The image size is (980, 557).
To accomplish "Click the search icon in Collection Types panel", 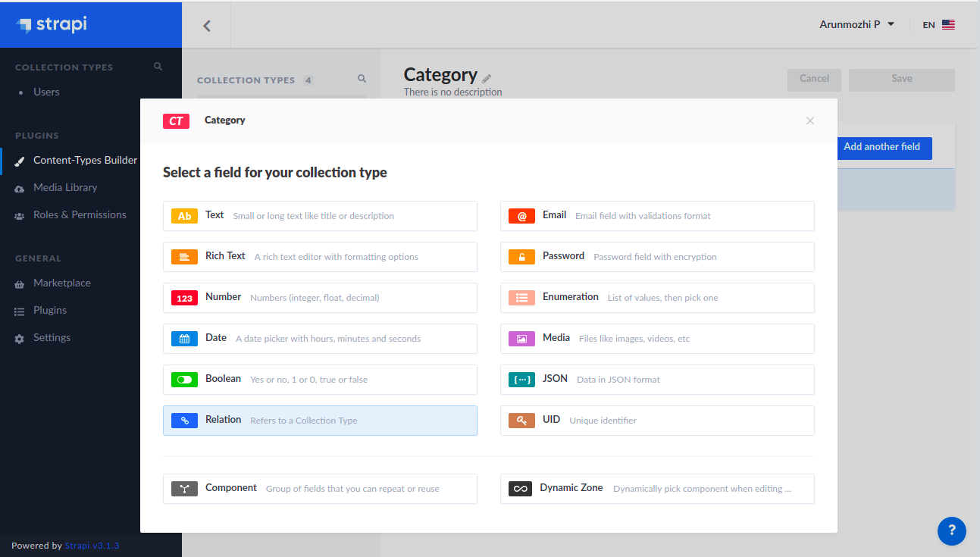I will (362, 79).
